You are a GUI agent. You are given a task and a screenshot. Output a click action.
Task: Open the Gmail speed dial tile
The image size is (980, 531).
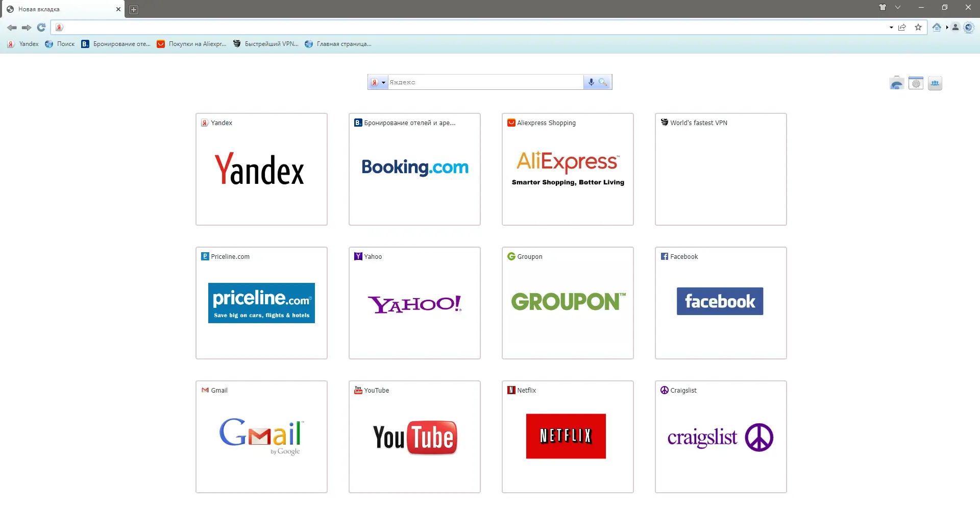coord(261,437)
